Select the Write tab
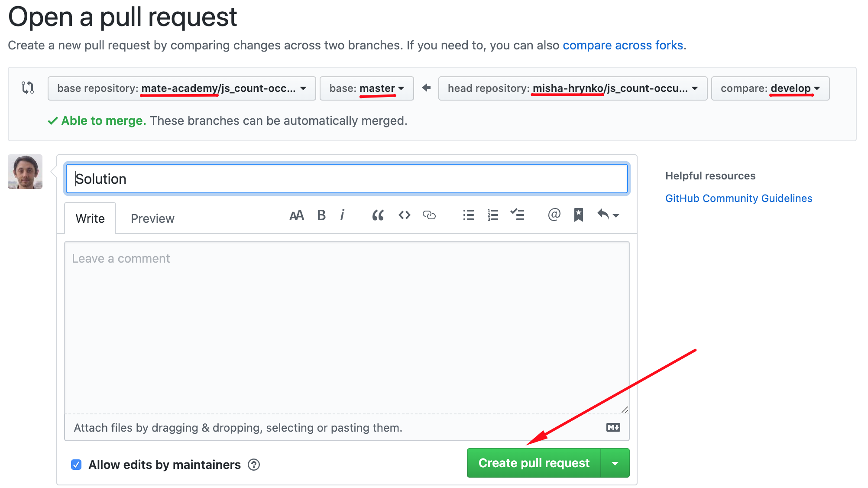 click(x=90, y=218)
